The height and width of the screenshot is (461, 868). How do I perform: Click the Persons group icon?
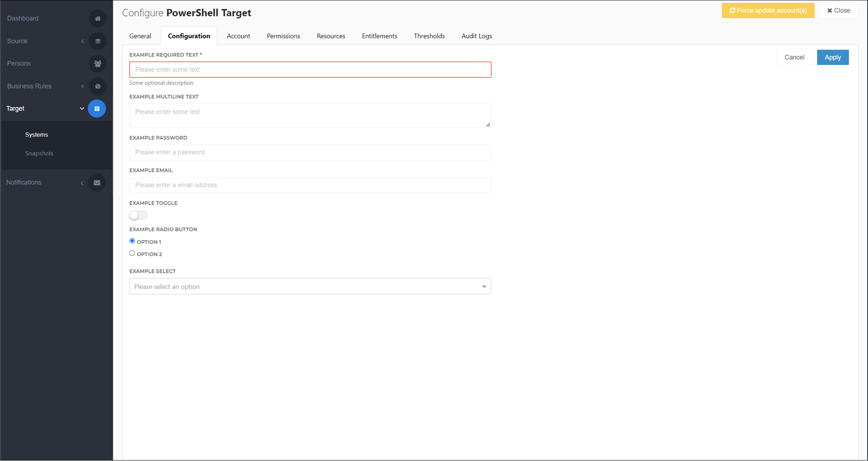pos(98,64)
